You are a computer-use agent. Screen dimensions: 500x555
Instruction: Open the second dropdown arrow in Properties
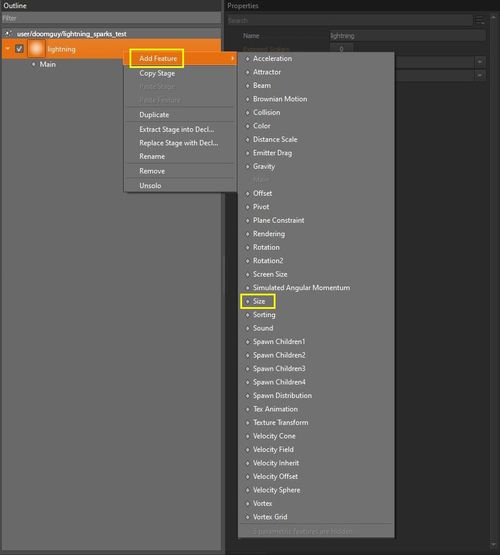[x=480, y=75]
